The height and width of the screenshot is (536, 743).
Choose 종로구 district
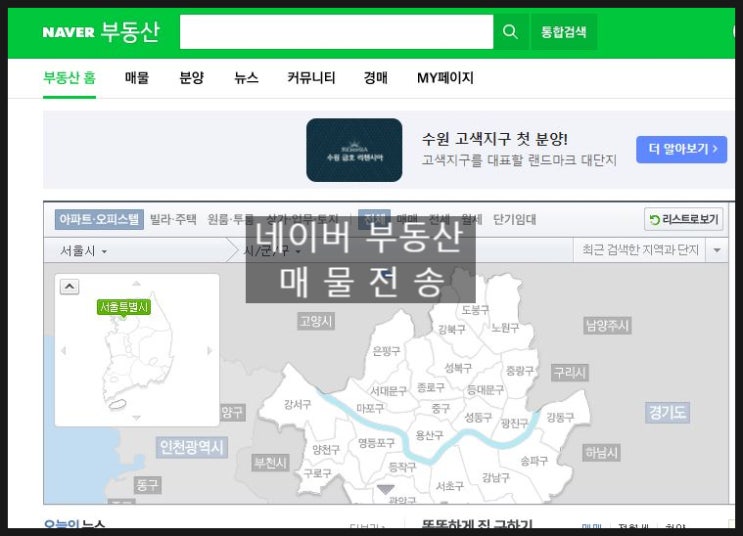tap(431, 388)
